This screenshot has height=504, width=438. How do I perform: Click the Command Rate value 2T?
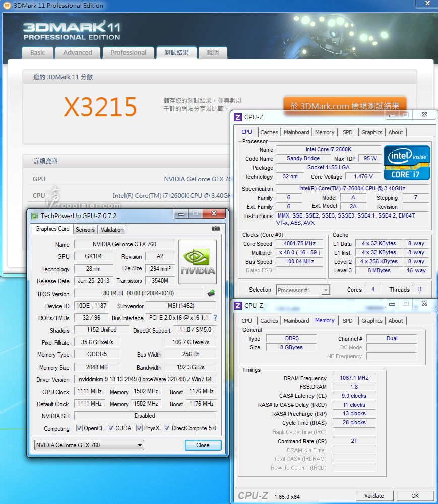354,441
